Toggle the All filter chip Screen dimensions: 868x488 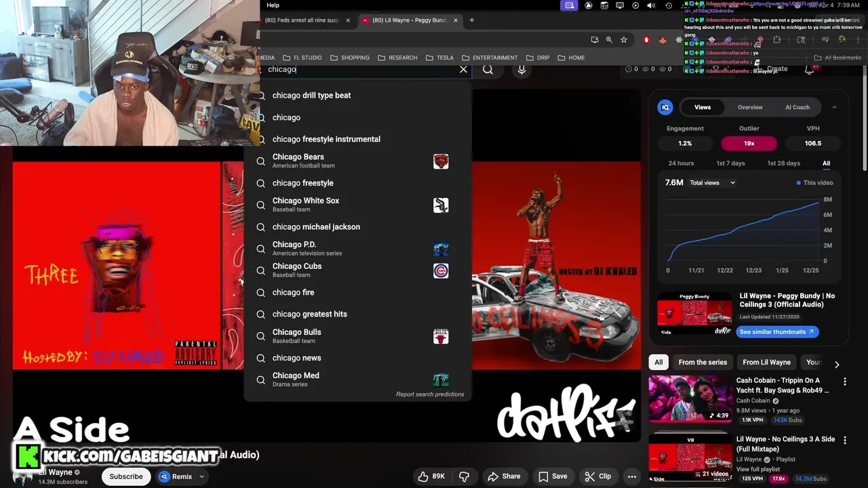point(658,362)
